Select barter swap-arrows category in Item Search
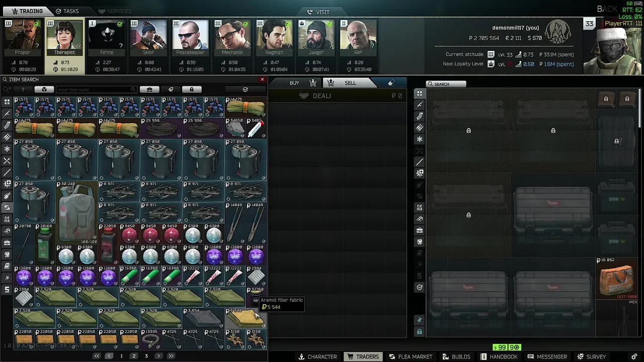 pos(7,207)
